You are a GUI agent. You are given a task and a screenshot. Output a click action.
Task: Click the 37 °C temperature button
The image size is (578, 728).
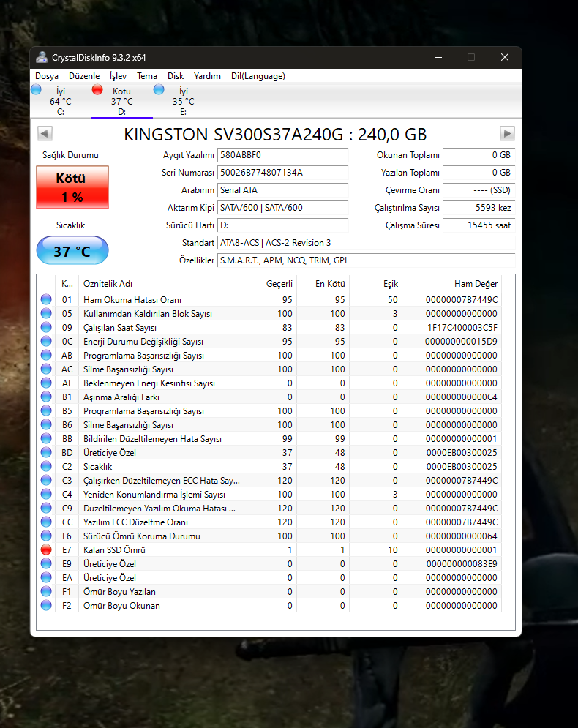[72, 251]
